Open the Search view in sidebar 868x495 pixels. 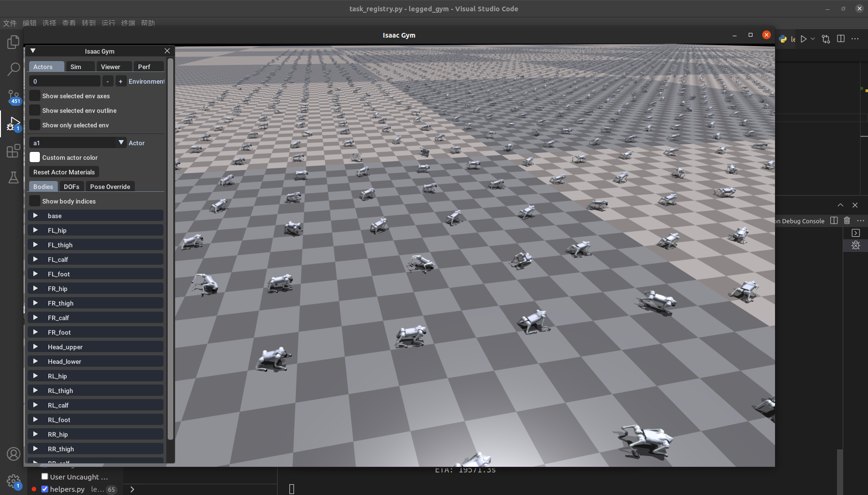click(x=13, y=69)
